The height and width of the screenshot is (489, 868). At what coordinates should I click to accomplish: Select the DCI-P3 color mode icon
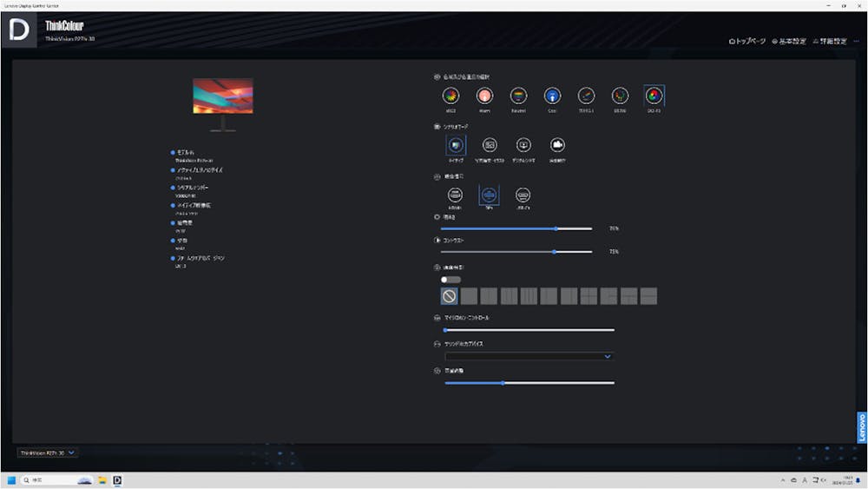pyautogui.click(x=654, y=96)
